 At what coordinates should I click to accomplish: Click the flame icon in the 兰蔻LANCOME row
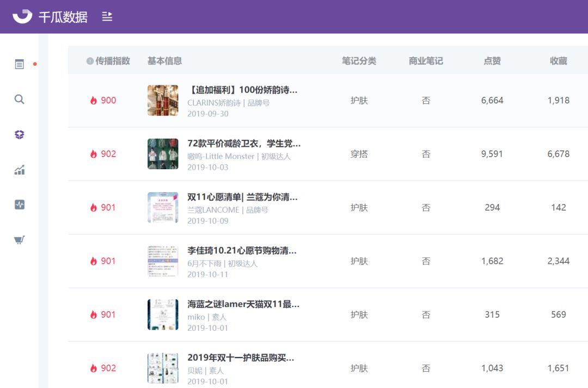[94, 208]
